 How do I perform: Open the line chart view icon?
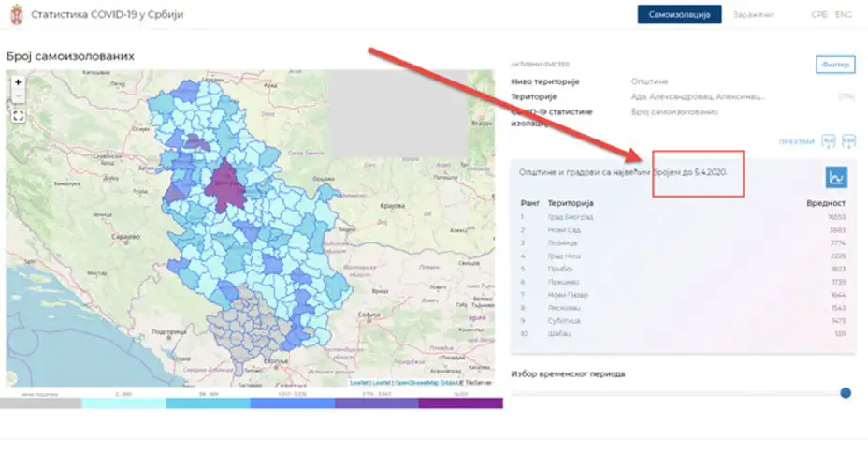click(836, 177)
